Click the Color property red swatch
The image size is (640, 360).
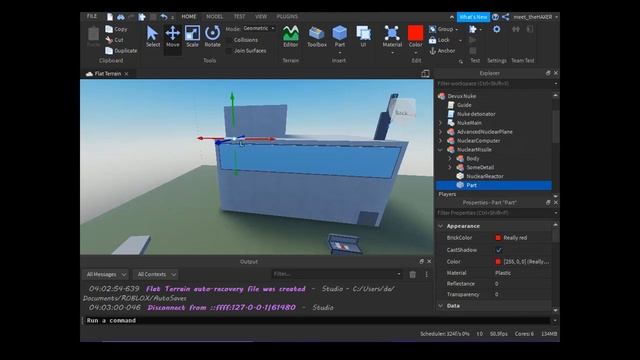(x=498, y=262)
